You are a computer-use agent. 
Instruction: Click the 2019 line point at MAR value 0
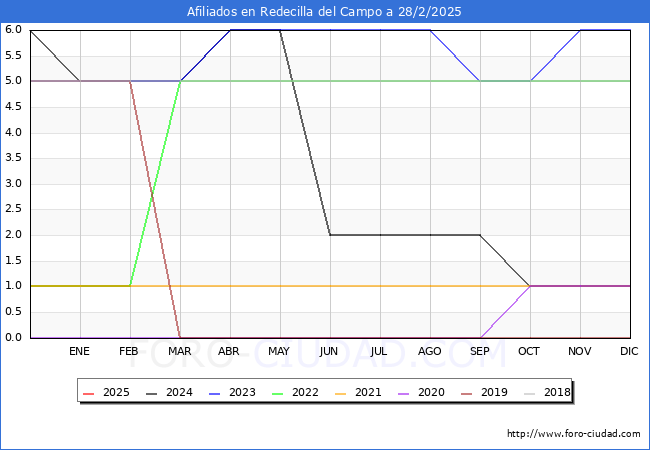click(x=180, y=337)
